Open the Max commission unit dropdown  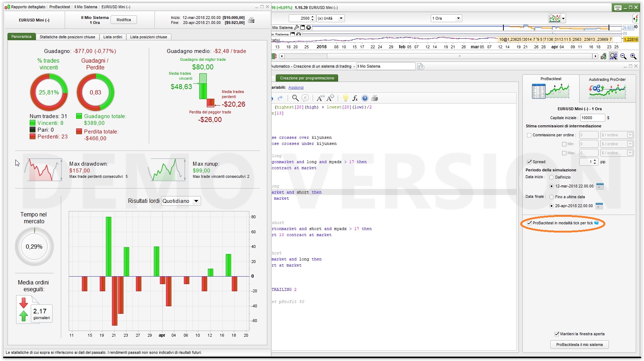[617, 153]
